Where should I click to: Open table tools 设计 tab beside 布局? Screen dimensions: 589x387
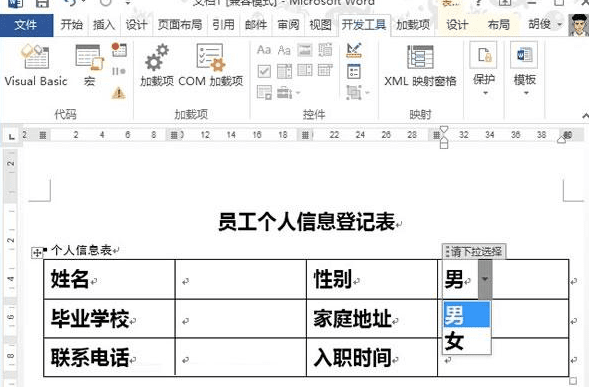click(457, 25)
